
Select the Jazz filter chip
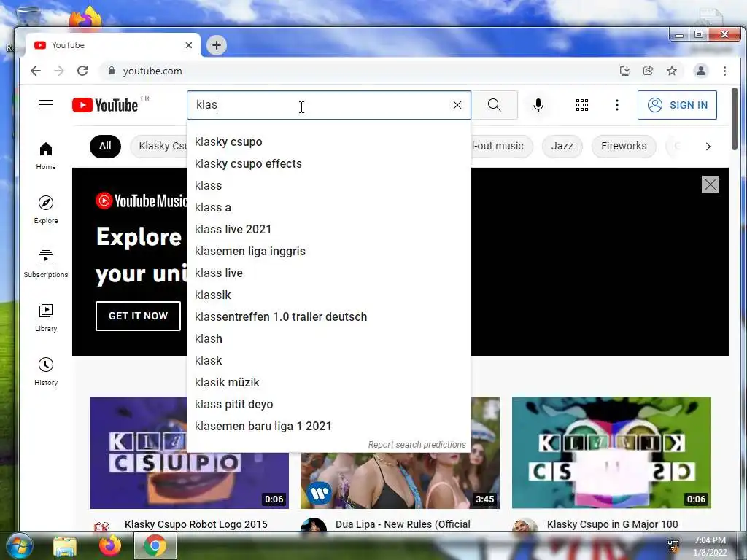pyautogui.click(x=562, y=146)
